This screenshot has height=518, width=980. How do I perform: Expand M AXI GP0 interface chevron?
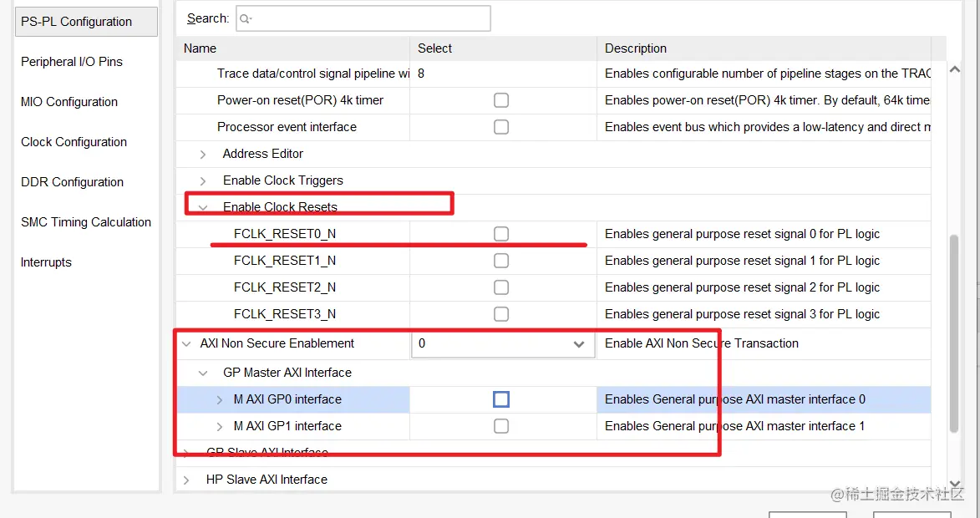point(220,400)
